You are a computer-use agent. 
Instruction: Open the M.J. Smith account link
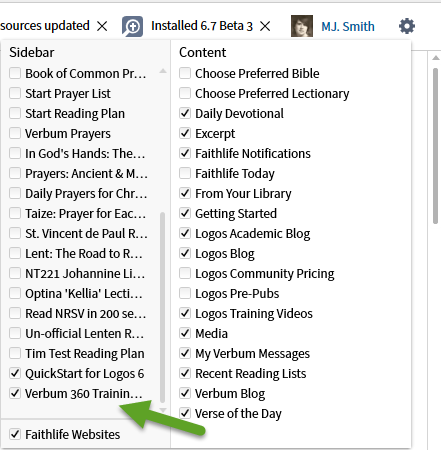pyautogui.click(x=348, y=26)
